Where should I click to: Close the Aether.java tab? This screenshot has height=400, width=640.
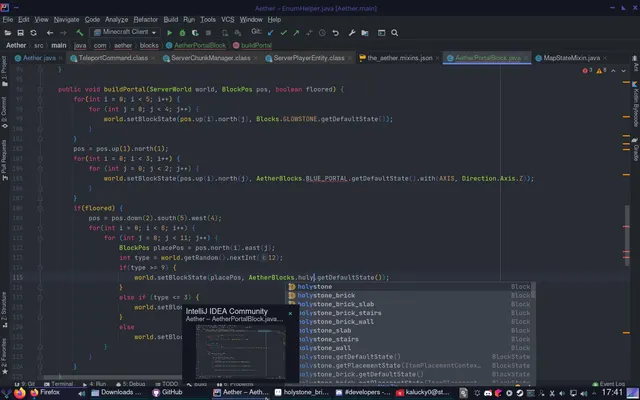[60, 58]
